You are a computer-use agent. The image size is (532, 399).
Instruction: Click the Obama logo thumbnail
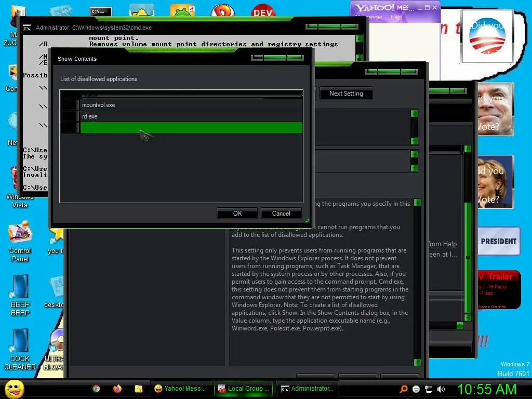click(x=487, y=36)
